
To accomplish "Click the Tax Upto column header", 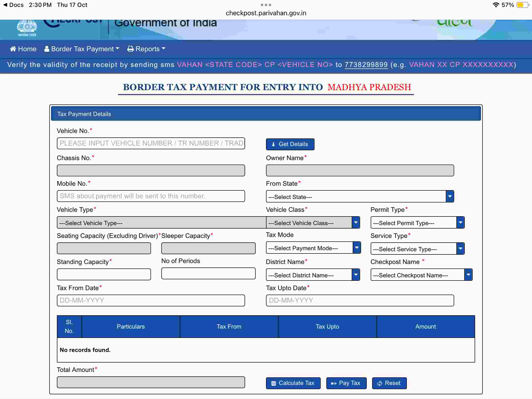I will point(327,327).
